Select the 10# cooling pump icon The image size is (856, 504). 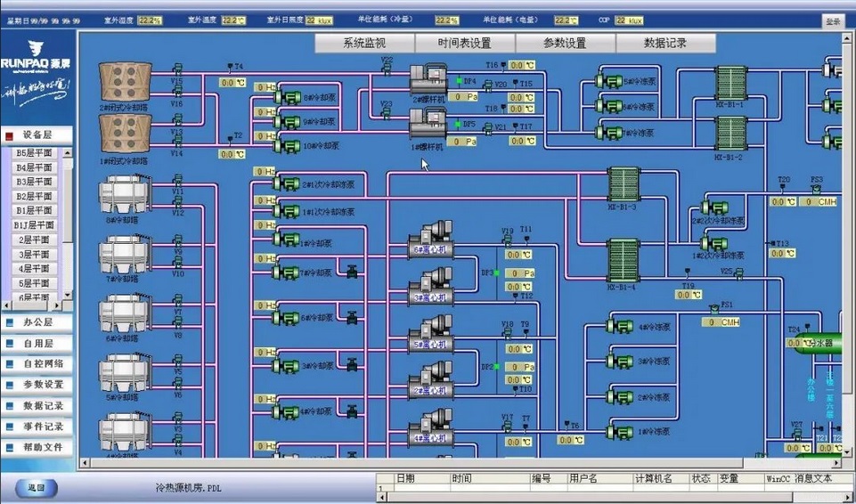(x=287, y=145)
